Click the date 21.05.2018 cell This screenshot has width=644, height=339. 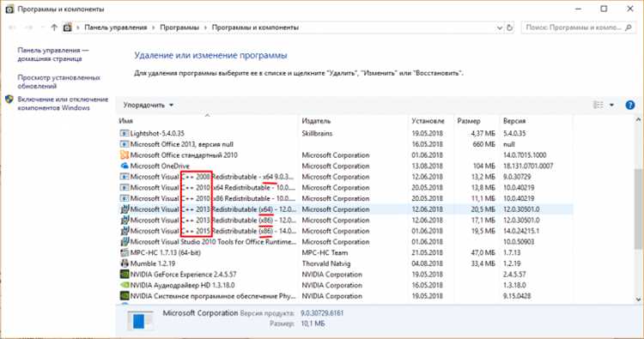427,253
